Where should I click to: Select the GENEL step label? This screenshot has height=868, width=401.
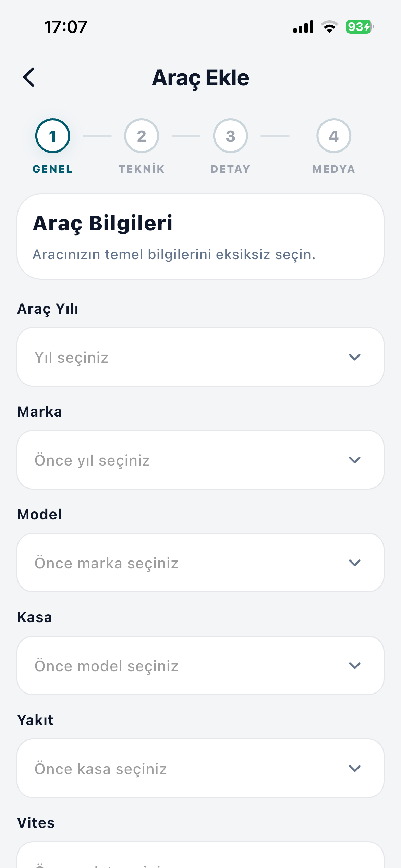(x=53, y=169)
